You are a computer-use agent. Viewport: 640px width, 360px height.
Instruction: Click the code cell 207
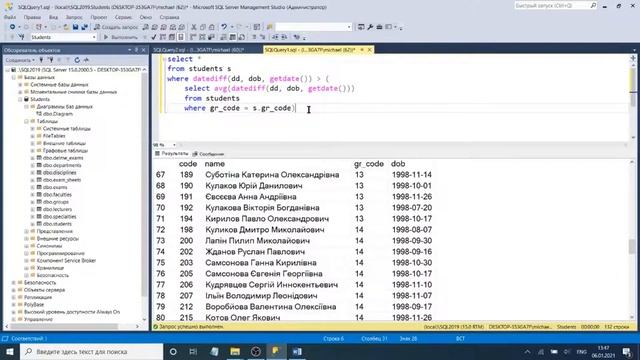(x=186, y=296)
